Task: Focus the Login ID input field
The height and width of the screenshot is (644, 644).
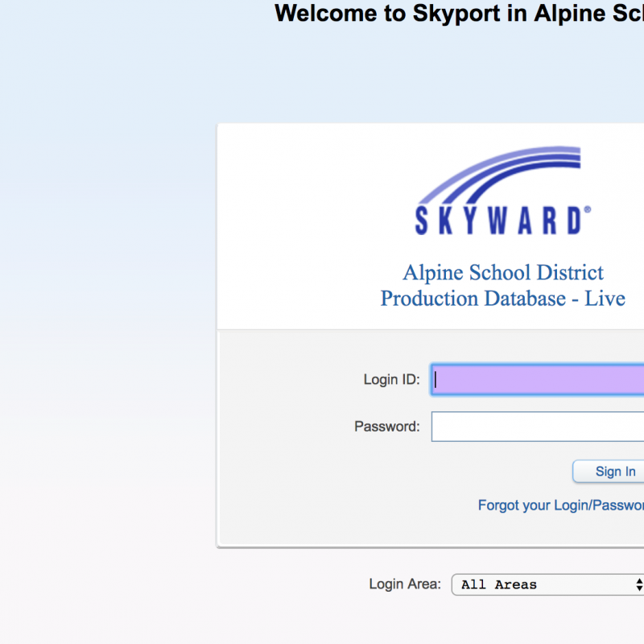Action: (538, 379)
